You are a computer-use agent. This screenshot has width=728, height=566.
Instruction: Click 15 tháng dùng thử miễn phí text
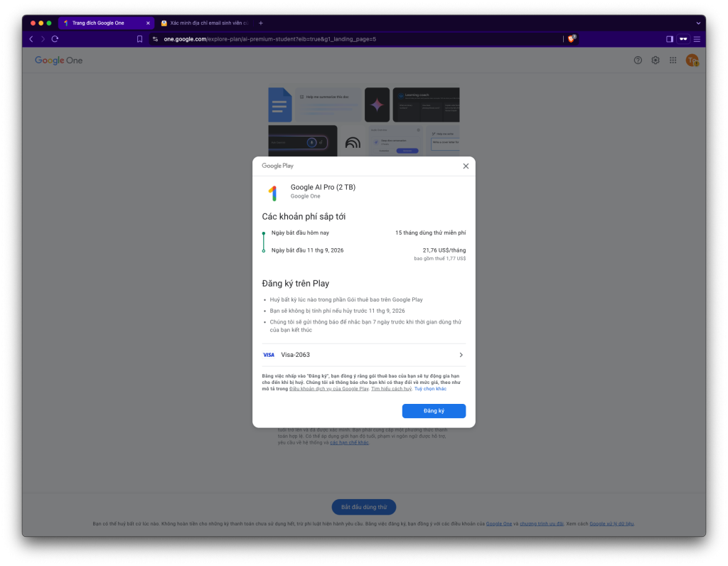pos(430,233)
